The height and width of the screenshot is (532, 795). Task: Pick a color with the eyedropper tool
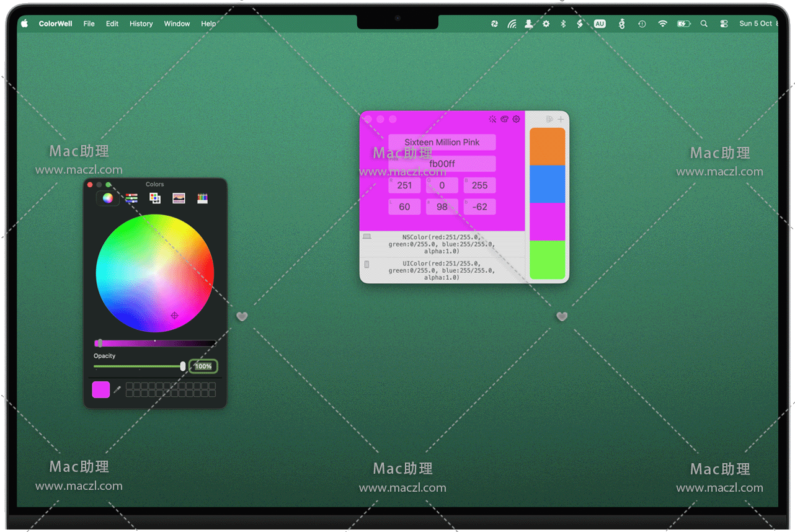tap(117, 389)
